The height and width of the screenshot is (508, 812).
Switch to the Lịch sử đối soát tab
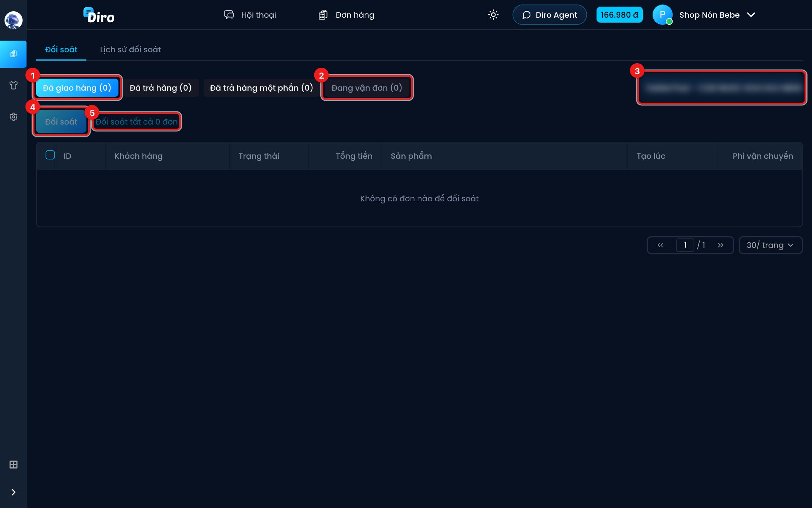pyautogui.click(x=130, y=49)
